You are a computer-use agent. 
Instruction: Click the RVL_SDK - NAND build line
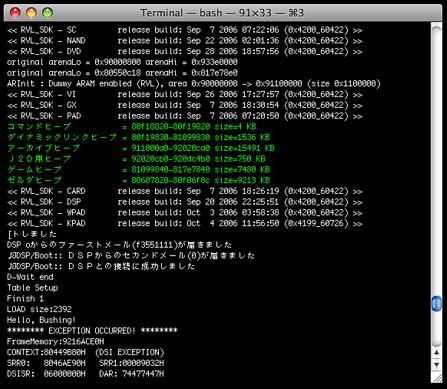pyautogui.click(x=185, y=41)
